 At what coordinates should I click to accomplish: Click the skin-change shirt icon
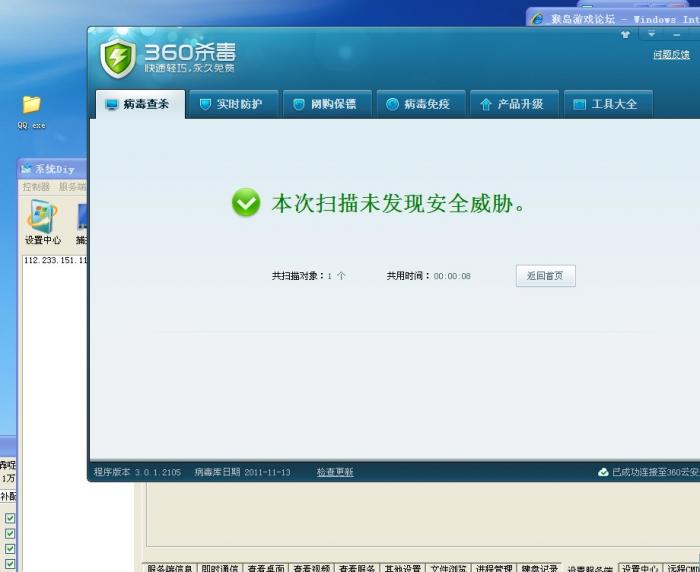[x=625, y=34]
